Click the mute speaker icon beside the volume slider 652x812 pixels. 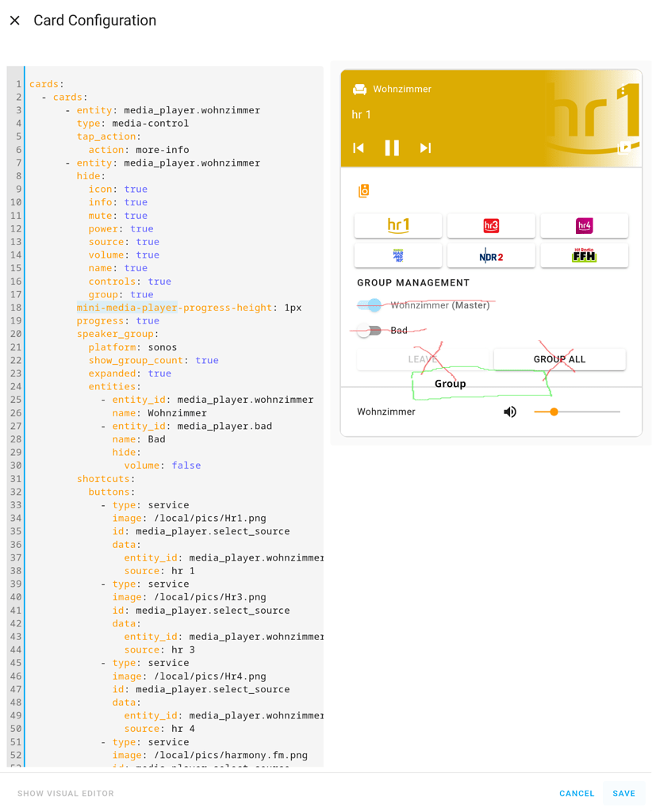(510, 412)
